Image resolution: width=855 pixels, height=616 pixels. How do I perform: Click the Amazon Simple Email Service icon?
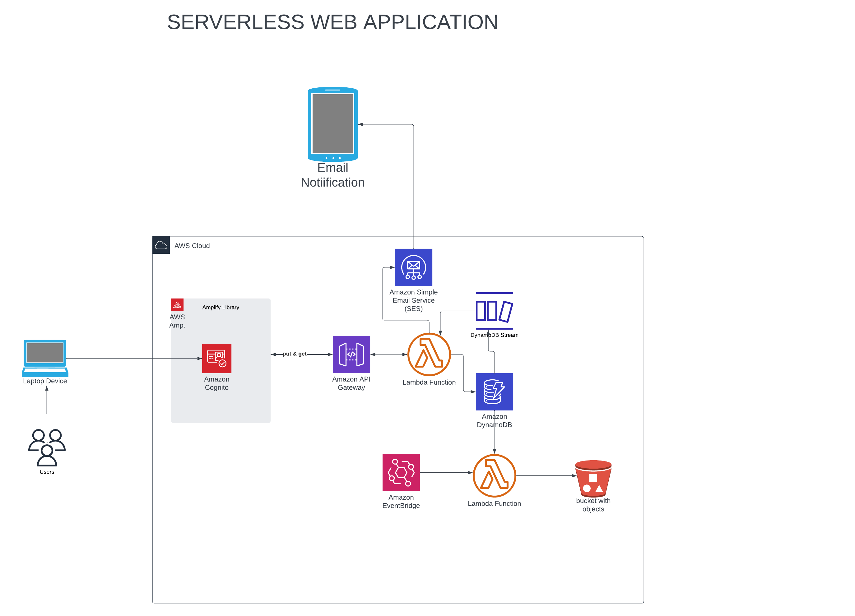pyautogui.click(x=413, y=268)
